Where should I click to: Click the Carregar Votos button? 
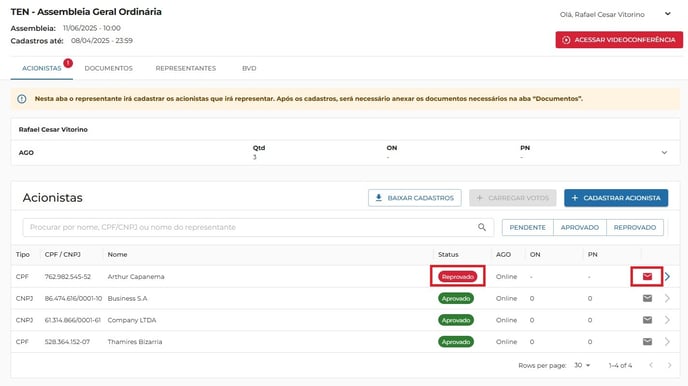512,198
